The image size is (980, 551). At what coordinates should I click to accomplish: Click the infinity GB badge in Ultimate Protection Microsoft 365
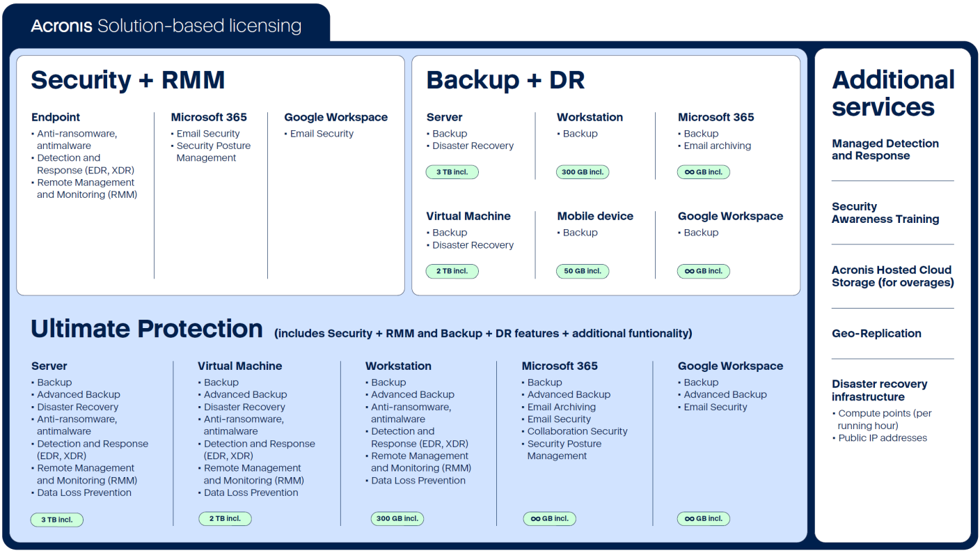tap(549, 518)
